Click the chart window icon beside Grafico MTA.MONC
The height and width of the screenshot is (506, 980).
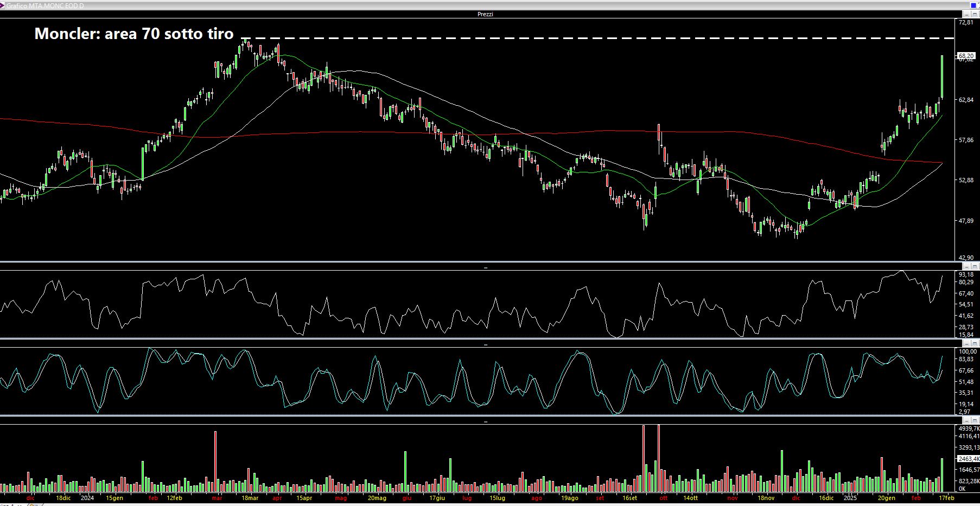click(3, 5)
